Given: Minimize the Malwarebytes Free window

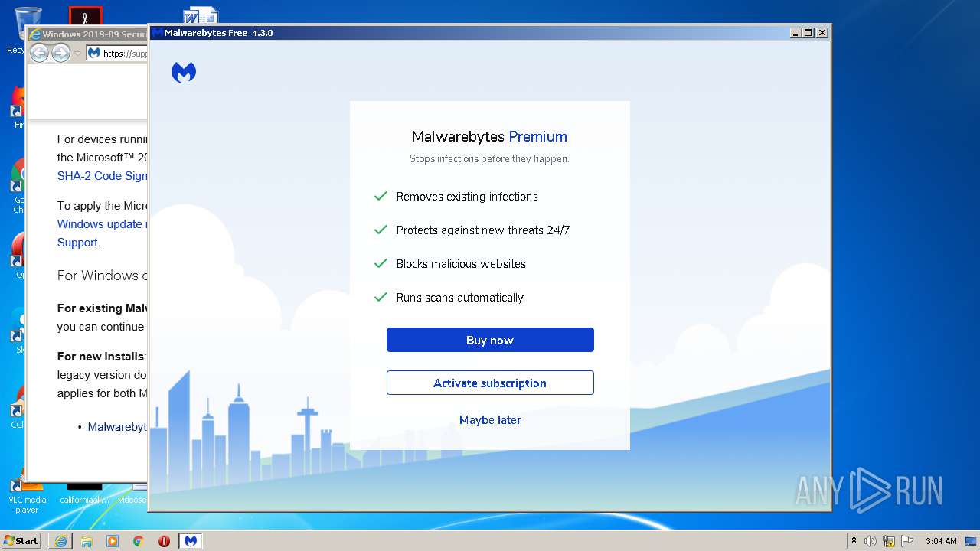Looking at the screenshot, I should (x=795, y=33).
